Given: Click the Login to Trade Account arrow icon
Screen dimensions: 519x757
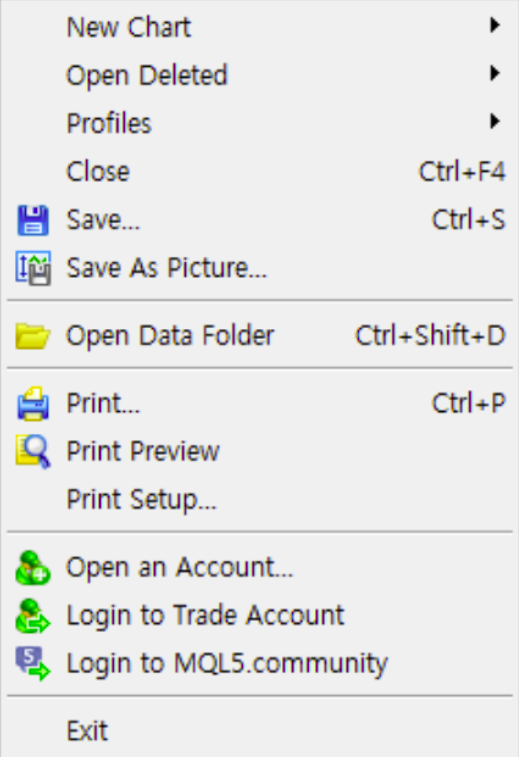Looking at the screenshot, I should 33,616.
